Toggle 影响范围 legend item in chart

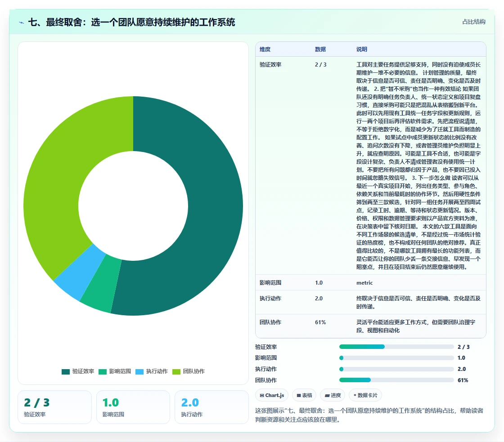(x=115, y=371)
